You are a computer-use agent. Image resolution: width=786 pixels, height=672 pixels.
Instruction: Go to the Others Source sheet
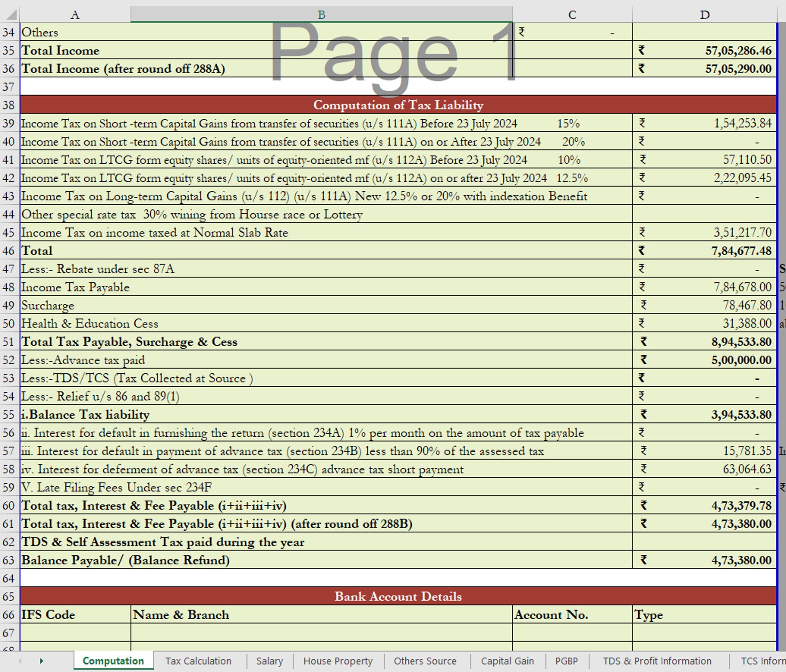[425, 661]
